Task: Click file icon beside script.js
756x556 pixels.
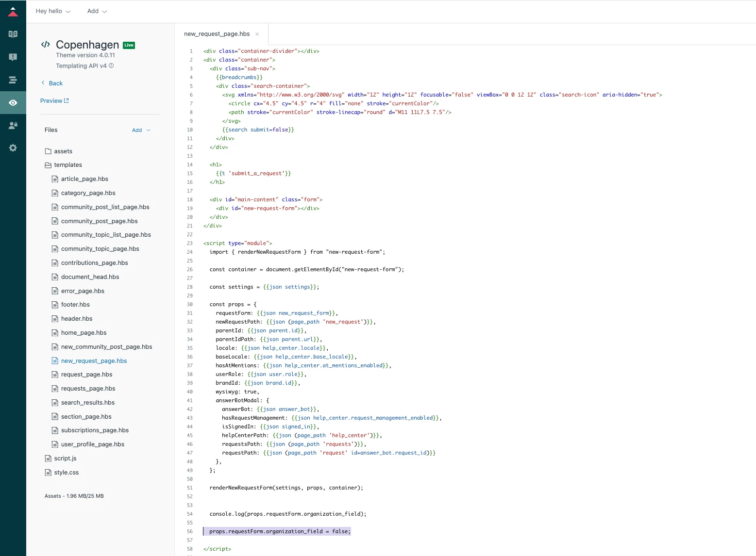Action: [48, 458]
